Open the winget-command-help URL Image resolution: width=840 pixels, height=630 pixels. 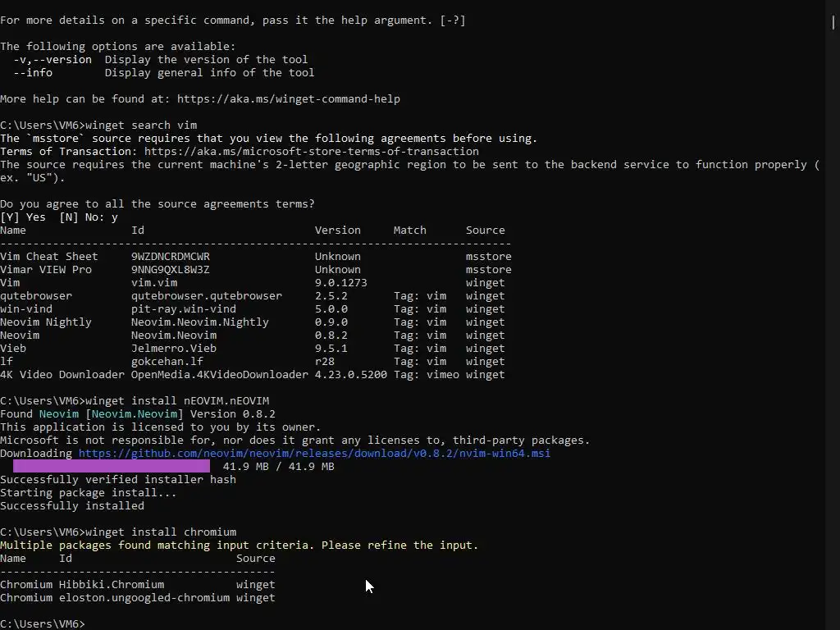pyautogui.click(x=288, y=99)
